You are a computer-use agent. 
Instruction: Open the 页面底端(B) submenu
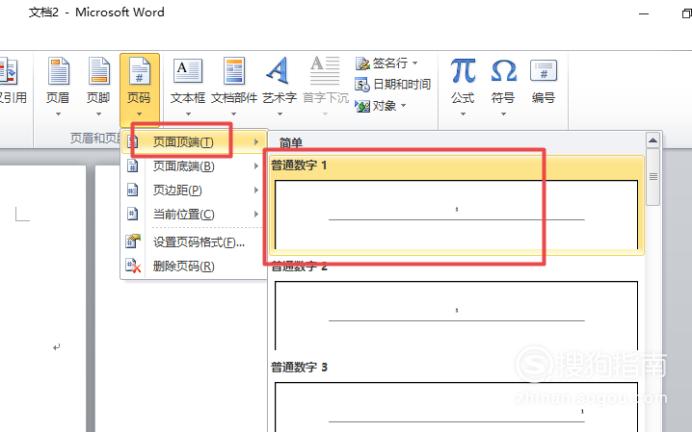[x=194, y=166]
